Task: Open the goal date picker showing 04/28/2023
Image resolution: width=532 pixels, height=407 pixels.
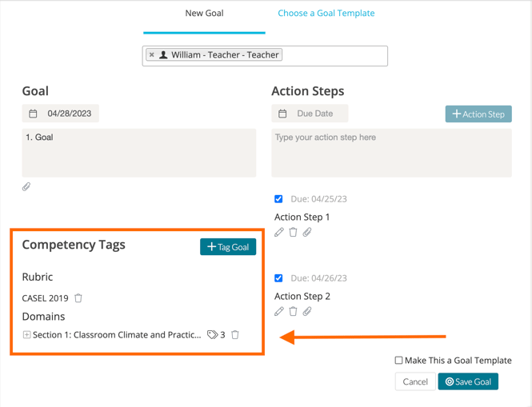Action: click(61, 114)
